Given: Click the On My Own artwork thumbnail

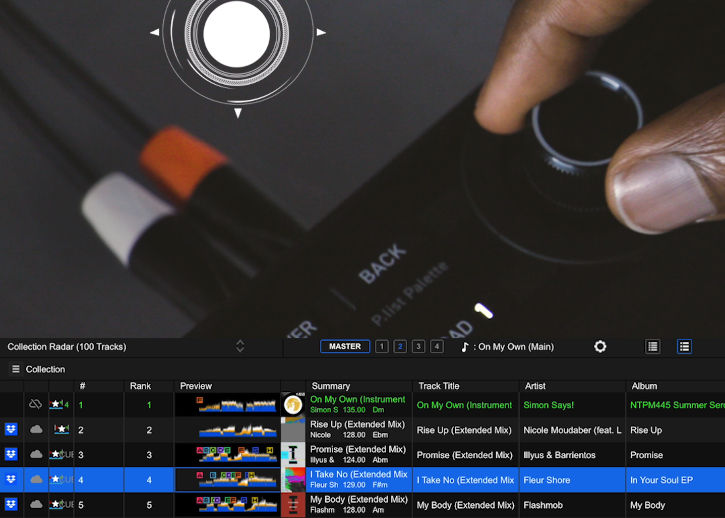Looking at the screenshot, I should (x=293, y=405).
